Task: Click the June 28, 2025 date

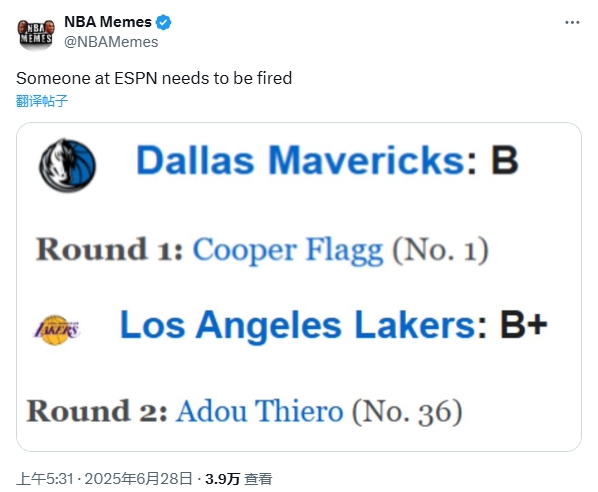Action: pos(138,479)
